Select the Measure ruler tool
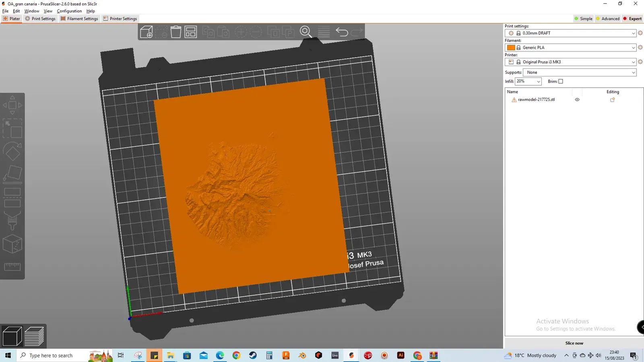Screen dimensions: 644x362 [x=12, y=267]
